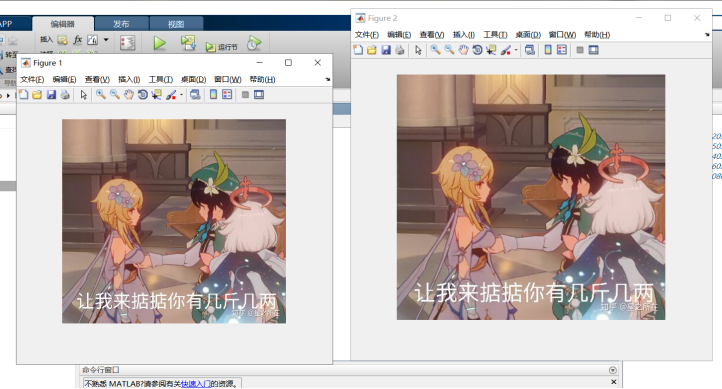Print figure icon in Figure 2 toolbar

[400, 50]
